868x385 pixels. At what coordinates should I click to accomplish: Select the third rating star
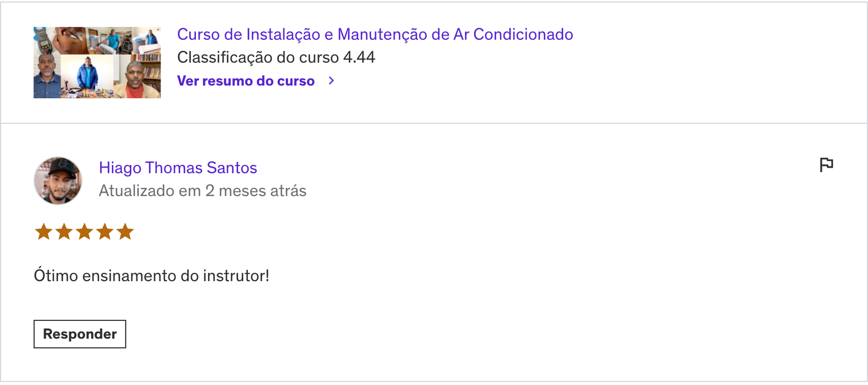coord(85,232)
